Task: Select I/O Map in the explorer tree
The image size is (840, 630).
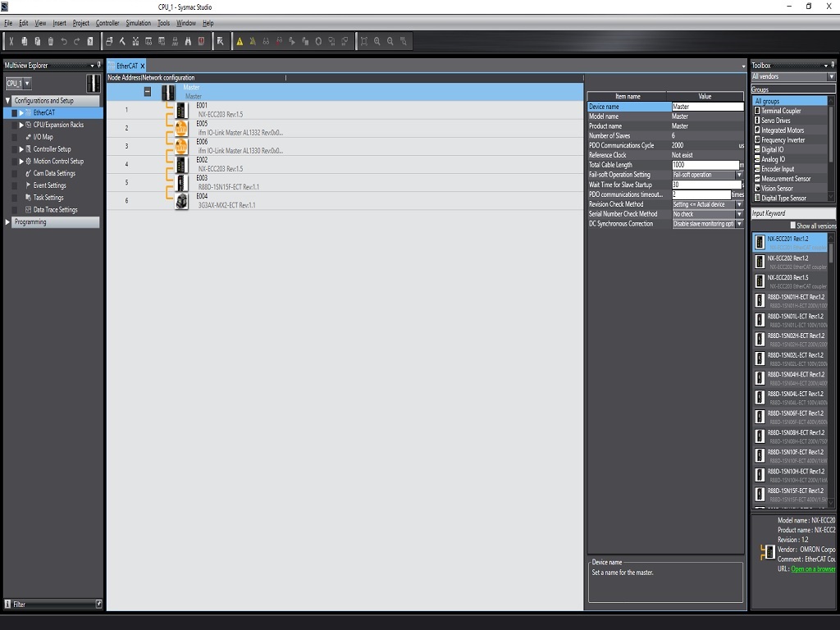Action: 43,137
